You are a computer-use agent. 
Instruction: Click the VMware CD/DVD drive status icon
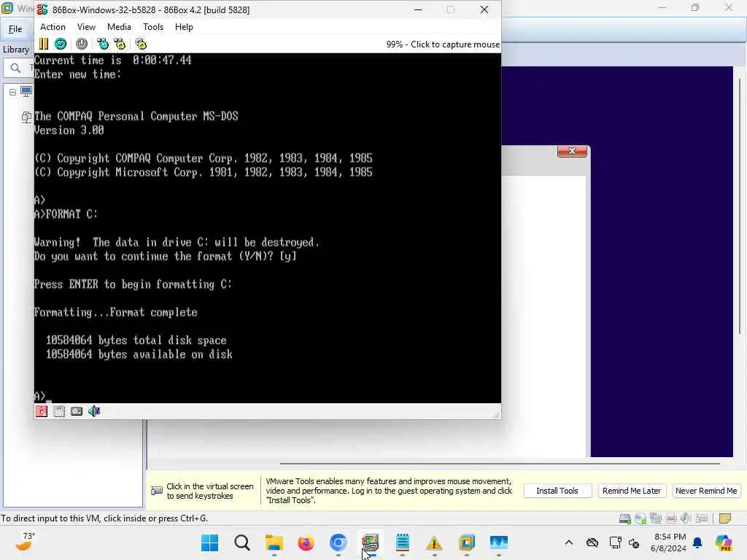[640, 518]
